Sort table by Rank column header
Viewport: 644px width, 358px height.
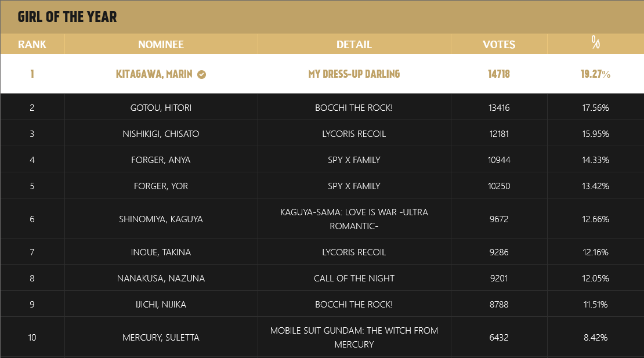point(32,44)
